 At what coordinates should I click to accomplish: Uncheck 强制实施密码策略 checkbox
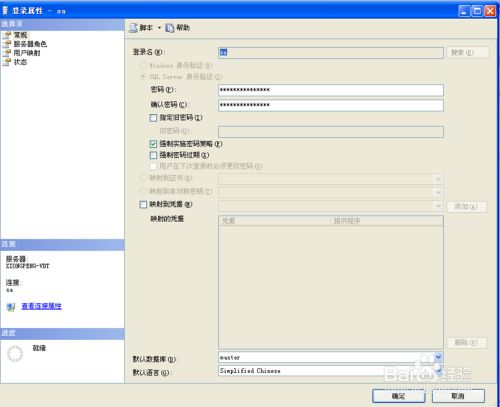point(153,144)
